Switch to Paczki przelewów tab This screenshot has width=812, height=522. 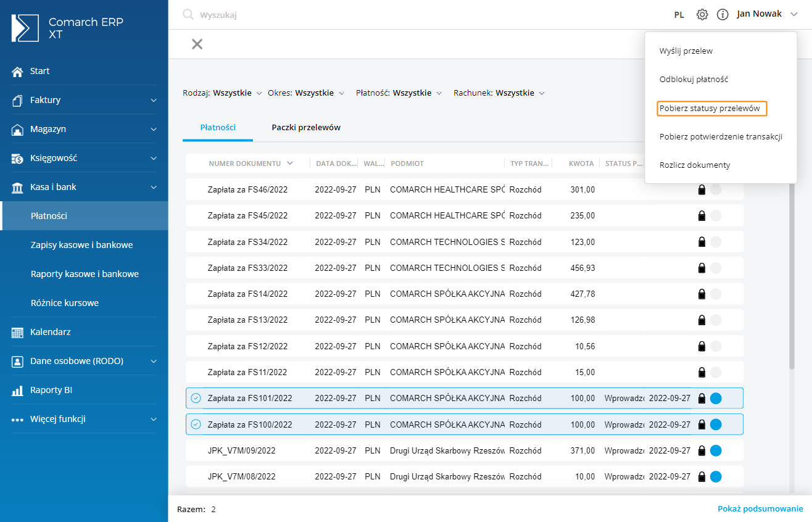click(306, 128)
